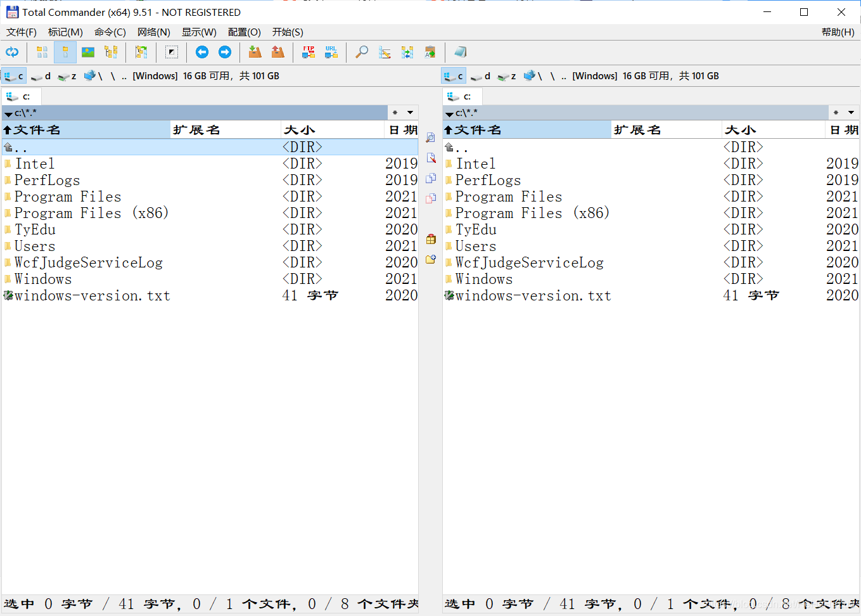Go to parent directory '..' in left drive bar
Image resolution: width=861 pixels, height=616 pixels.
click(x=124, y=76)
